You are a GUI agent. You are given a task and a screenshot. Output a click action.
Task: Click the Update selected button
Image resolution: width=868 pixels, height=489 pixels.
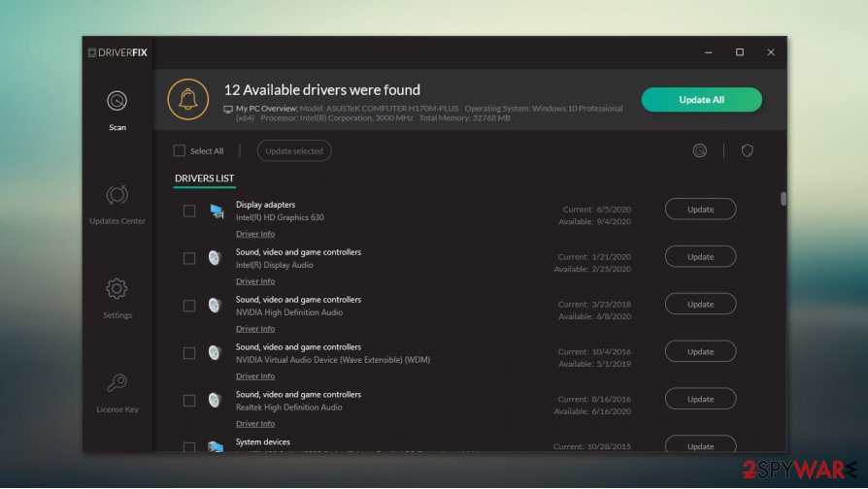point(294,151)
